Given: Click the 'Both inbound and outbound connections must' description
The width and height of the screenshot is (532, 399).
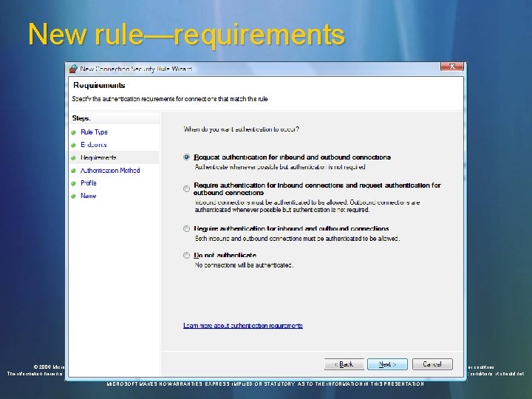Looking at the screenshot, I should (x=297, y=239).
